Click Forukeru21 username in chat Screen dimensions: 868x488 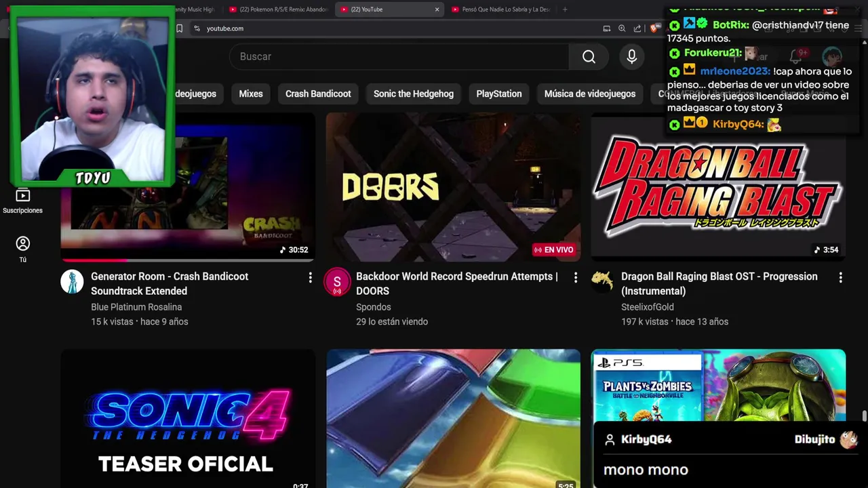tap(713, 53)
